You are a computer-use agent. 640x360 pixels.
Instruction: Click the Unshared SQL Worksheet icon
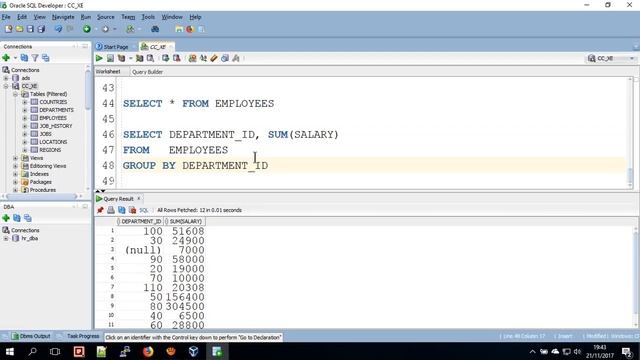(192, 58)
